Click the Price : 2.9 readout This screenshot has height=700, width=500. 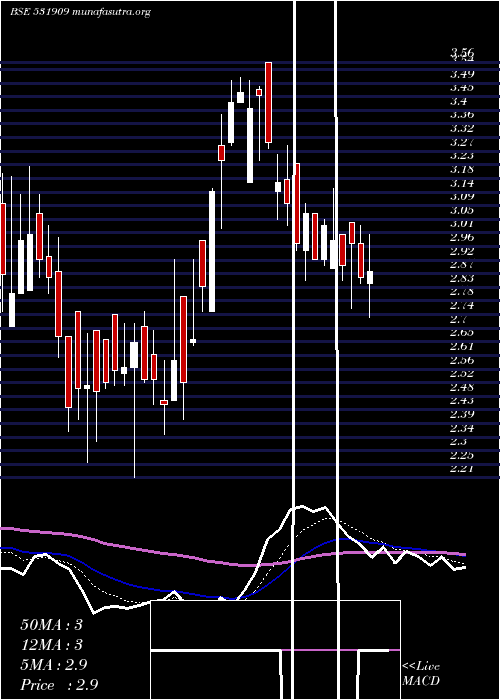(x=59, y=685)
